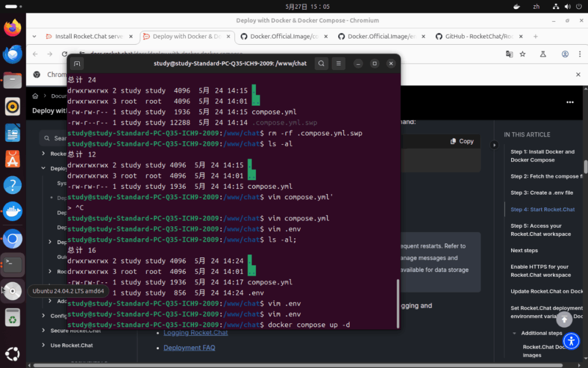Expand the Secure Rocket.Chat sidebar section
Viewport: 588px width, 368px height.
[44, 330]
